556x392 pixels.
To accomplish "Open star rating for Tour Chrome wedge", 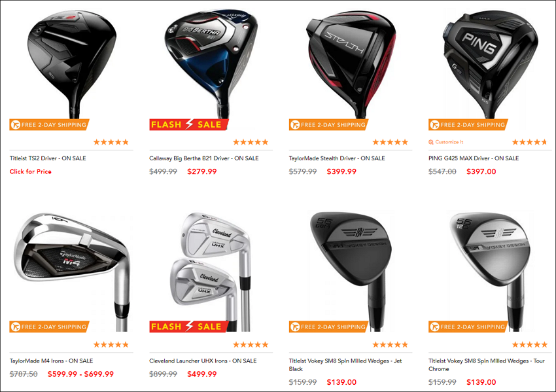I will tap(530, 344).
